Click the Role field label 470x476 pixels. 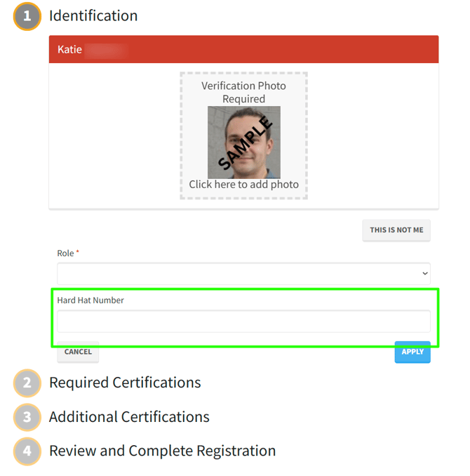65,253
